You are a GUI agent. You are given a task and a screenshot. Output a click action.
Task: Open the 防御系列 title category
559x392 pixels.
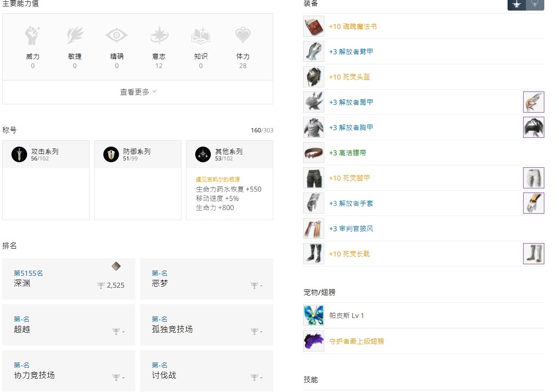[x=138, y=154]
